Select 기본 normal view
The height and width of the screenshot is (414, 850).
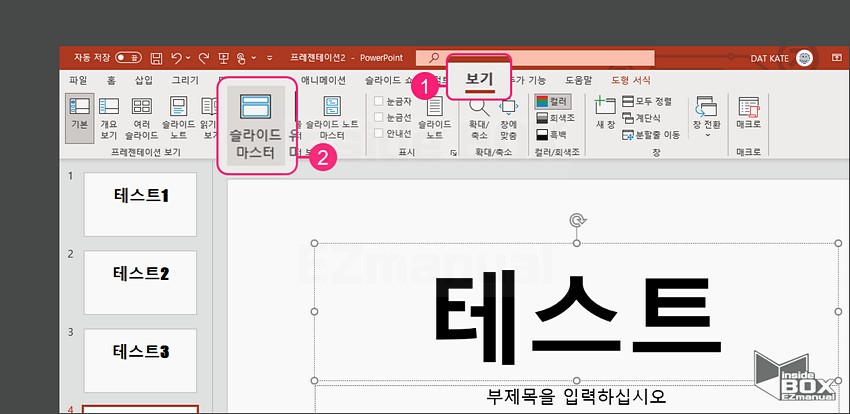(80, 118)
